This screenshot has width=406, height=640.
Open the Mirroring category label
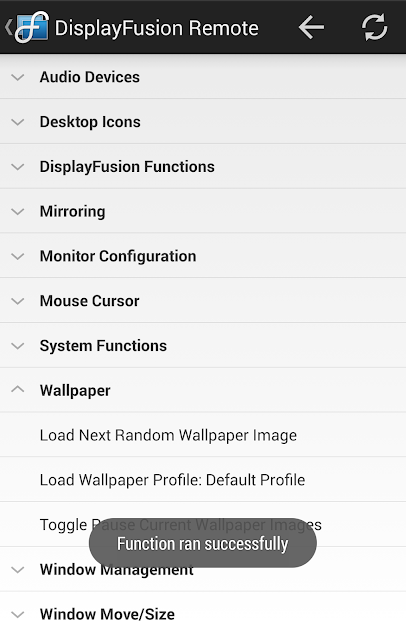(73, 211)
